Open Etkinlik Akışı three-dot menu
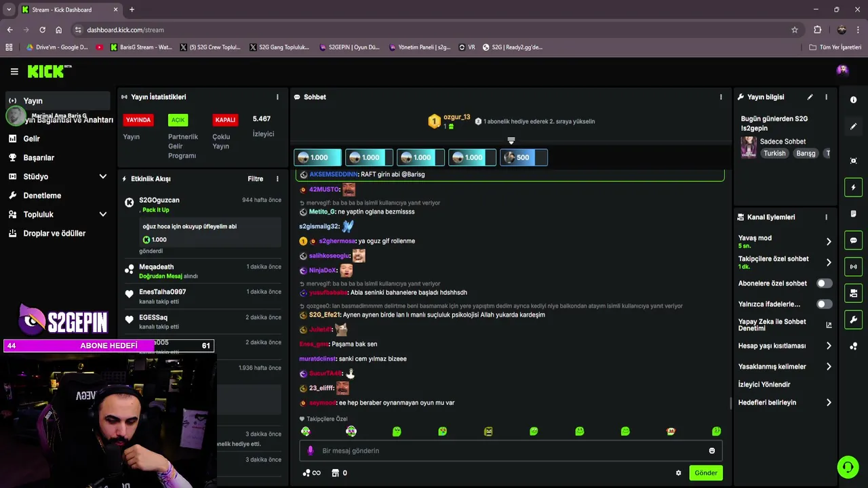Image resolution: width=868 pixels, height=488 pixels. (x=277, y=179)
